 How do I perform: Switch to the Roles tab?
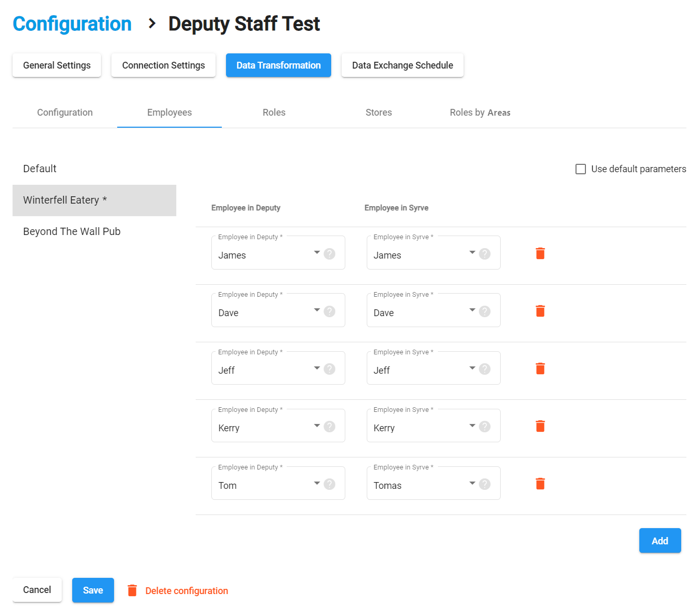(x=274, y=113)
